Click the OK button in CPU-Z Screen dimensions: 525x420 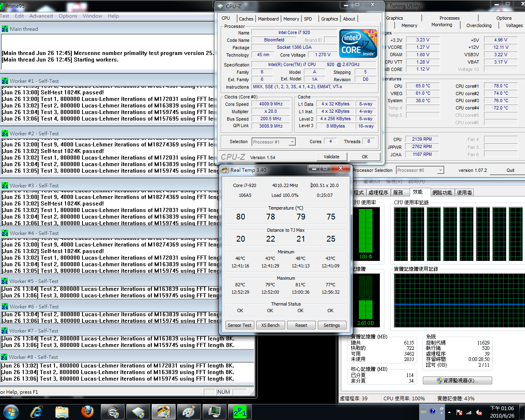click(x=365, y=157)
